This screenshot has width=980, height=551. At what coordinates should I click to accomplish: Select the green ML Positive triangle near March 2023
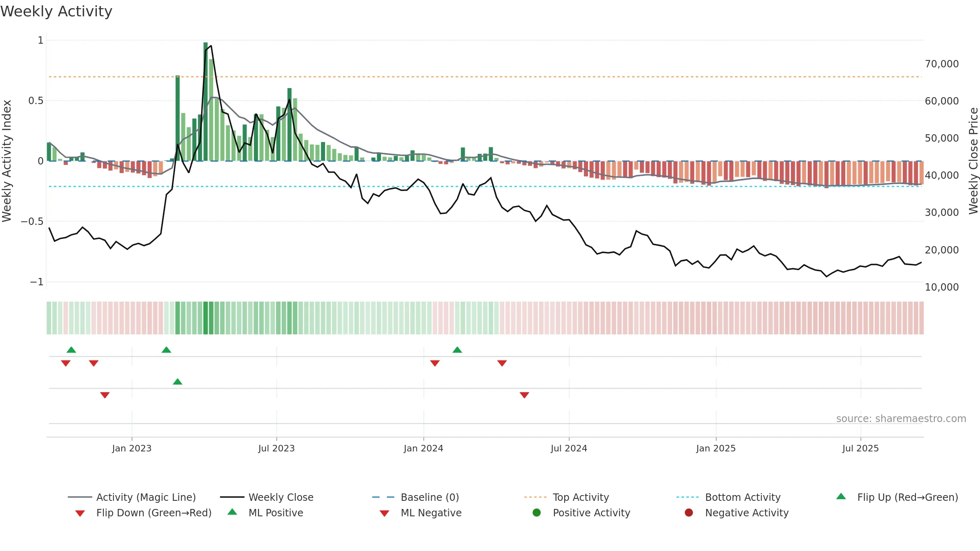(178, 382)
